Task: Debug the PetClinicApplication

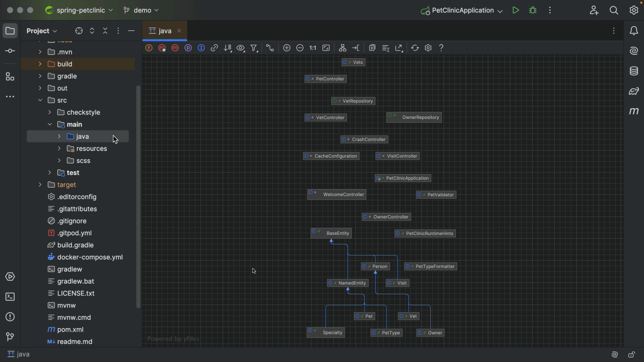Action: 533,10
